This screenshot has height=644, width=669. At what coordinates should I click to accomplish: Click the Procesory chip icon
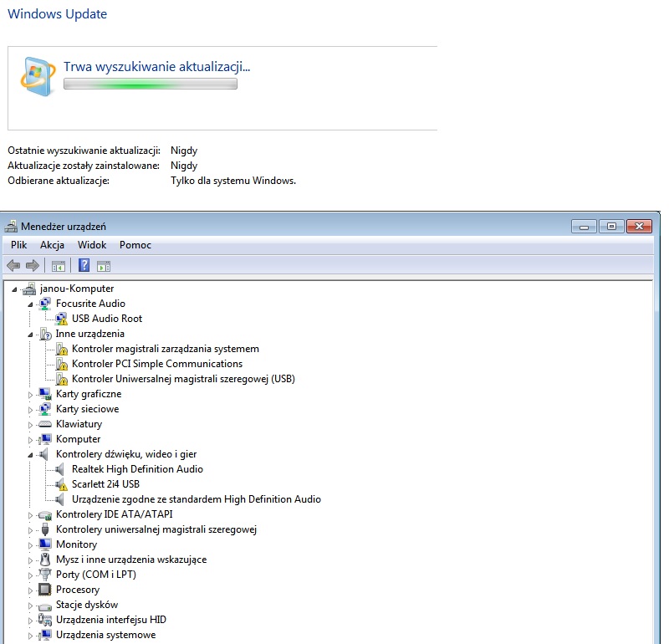point(45,590)
